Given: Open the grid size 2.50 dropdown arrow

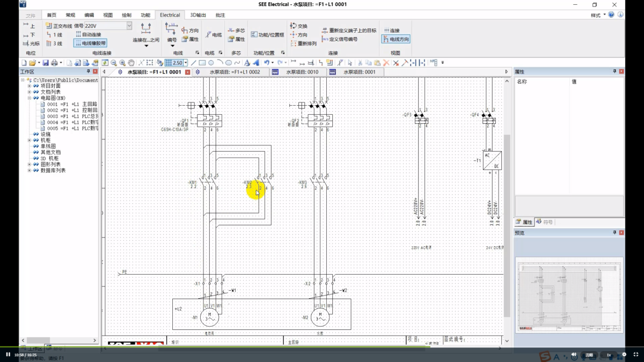Looking at the screenshot, I should click(x=186, y=63).
